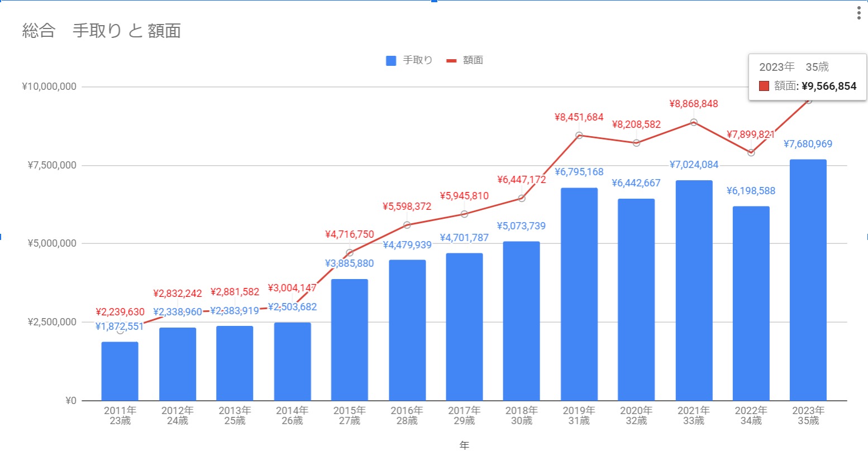Click the 2018年 blue bar
This screenshot has width=868, height=471.
522,321
